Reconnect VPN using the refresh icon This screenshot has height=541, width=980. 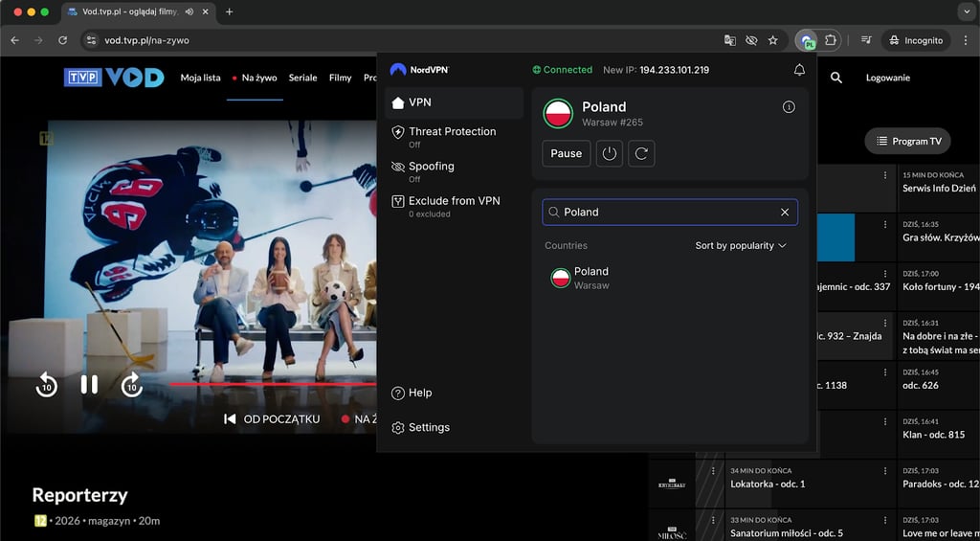[641, 154]
